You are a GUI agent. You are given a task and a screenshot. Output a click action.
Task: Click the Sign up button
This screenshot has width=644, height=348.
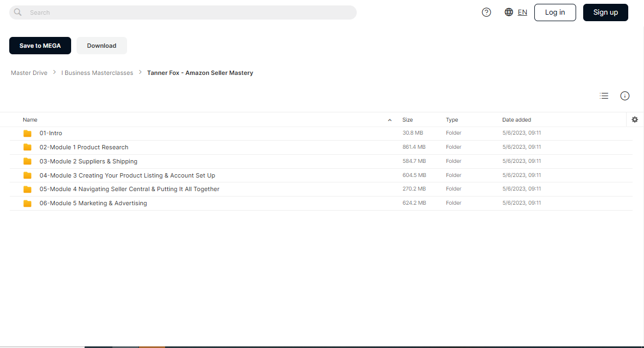605,12
